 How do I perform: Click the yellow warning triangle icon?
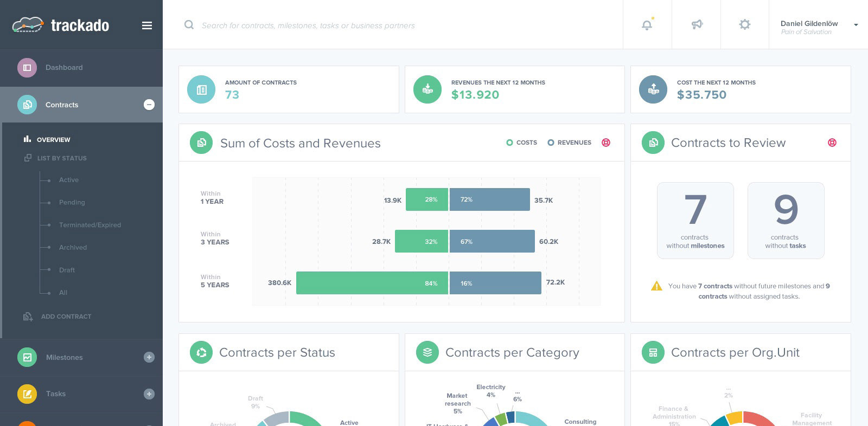point(656,286)
